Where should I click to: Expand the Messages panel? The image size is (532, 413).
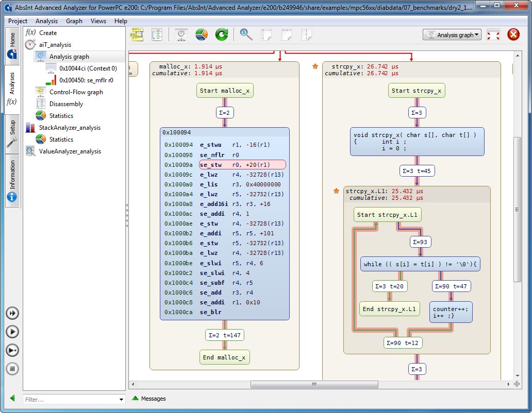click(x=149, y=399)
